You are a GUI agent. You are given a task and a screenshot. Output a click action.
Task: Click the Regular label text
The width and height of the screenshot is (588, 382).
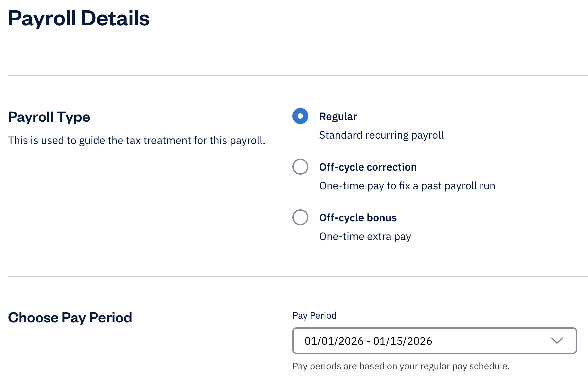[338, 116]
